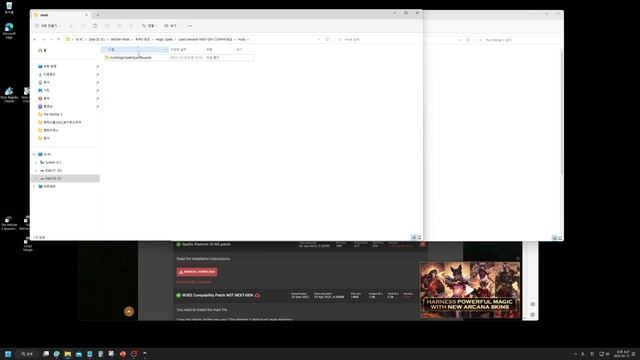Image resolution: width=640 pixels, height=360 pixels.
Task: Open the New item button in File Explorer toolbar
Action: pos(47,26)
